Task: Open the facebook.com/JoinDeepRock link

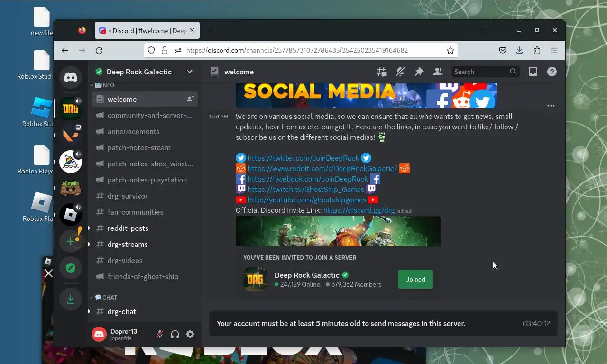Action: pyautogui.click(x=308, y=179)
